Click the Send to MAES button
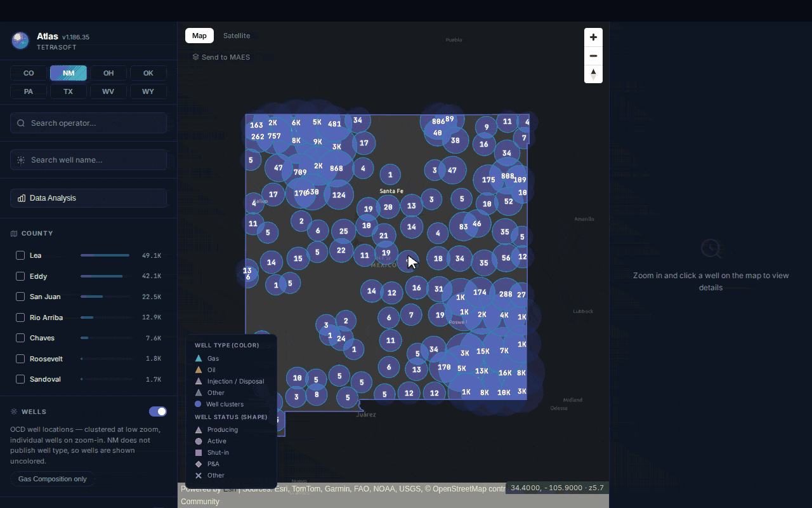812x508 pixels. pyautogui.click(x=221, y=57)
